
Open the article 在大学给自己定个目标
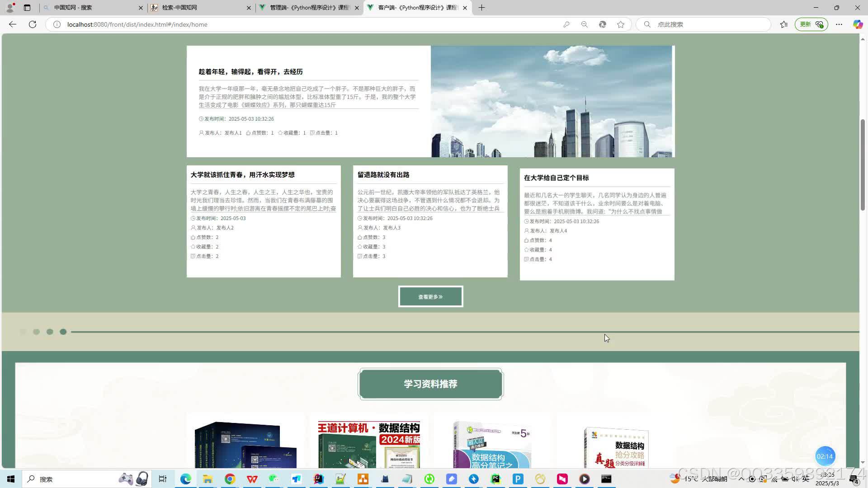pyautogui.click(x=557, y=178)
